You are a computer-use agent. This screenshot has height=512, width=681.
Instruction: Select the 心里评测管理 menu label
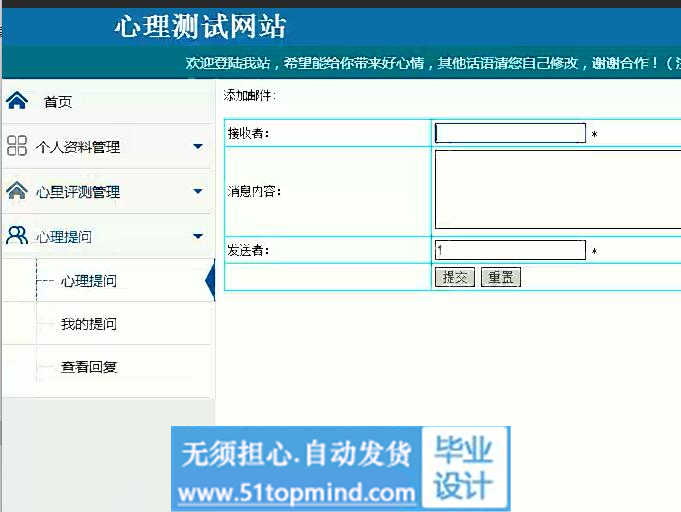click(x=77, y=192)
